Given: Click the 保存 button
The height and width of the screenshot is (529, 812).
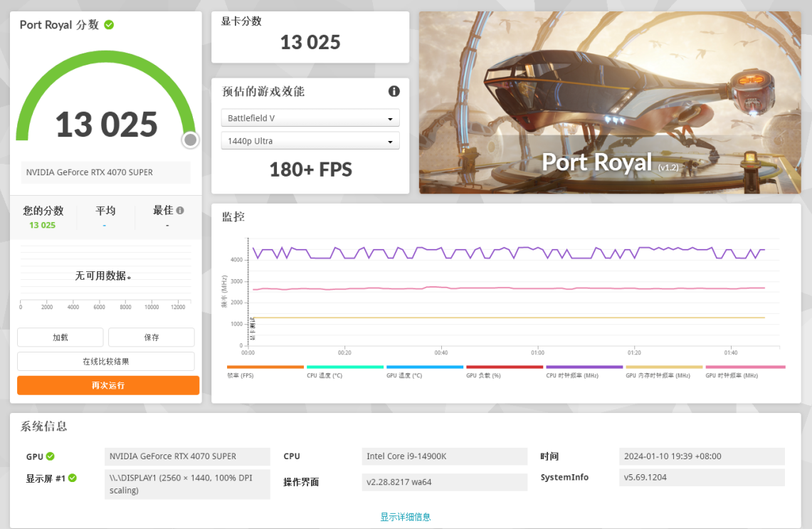Looking at the screenshot, I should [151, 337].
